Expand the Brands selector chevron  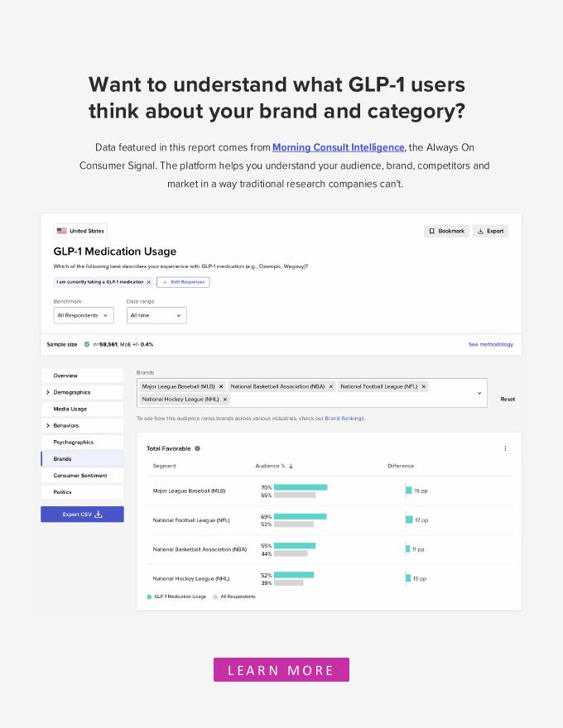point(479,393)
